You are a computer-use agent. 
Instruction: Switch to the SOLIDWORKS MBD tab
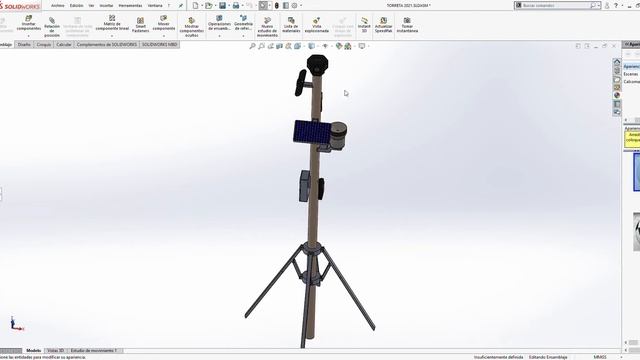[x=160, y=44]
